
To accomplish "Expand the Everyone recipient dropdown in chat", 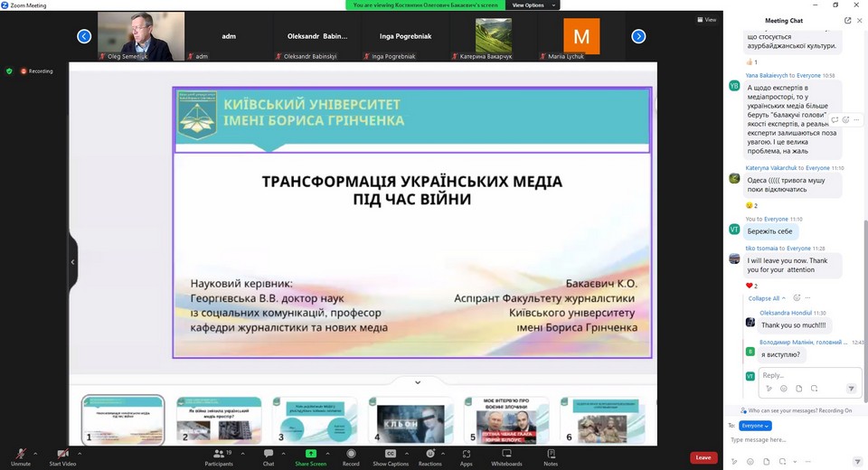I will tap(755, 426).
